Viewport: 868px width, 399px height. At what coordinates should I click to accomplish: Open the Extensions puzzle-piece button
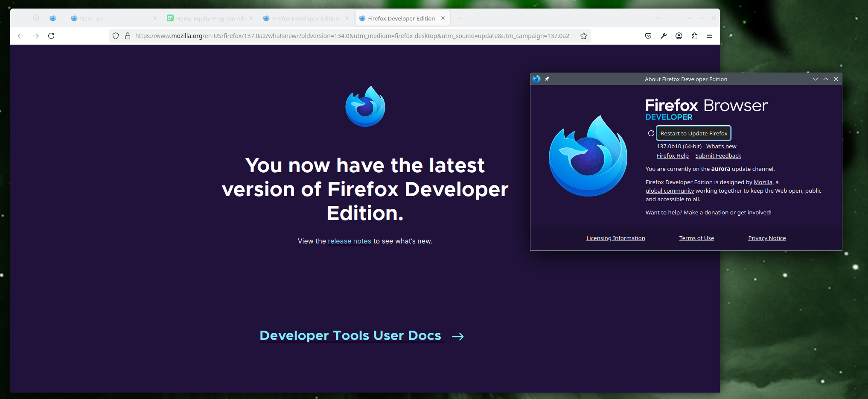(x=694, y=36)
